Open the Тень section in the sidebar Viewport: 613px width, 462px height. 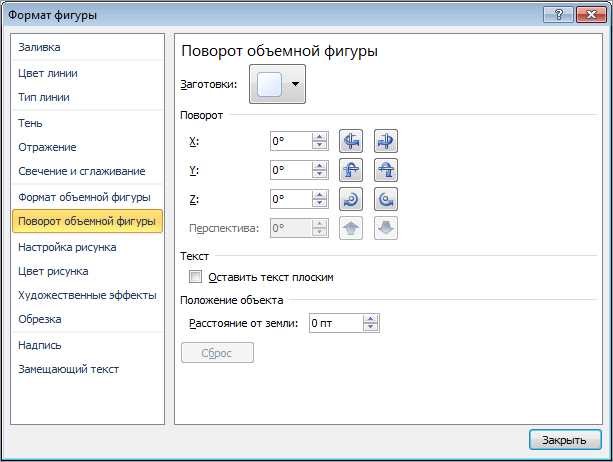click(30, 122)
